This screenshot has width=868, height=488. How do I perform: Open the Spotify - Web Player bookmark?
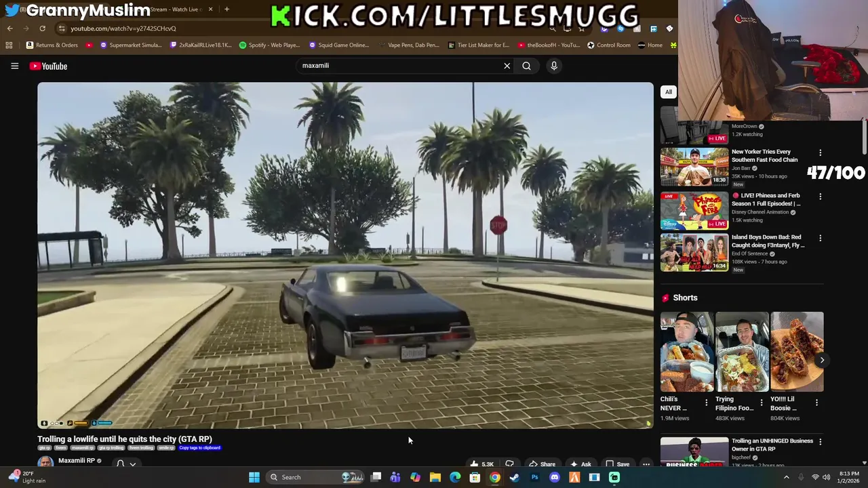tap(269, 45)
